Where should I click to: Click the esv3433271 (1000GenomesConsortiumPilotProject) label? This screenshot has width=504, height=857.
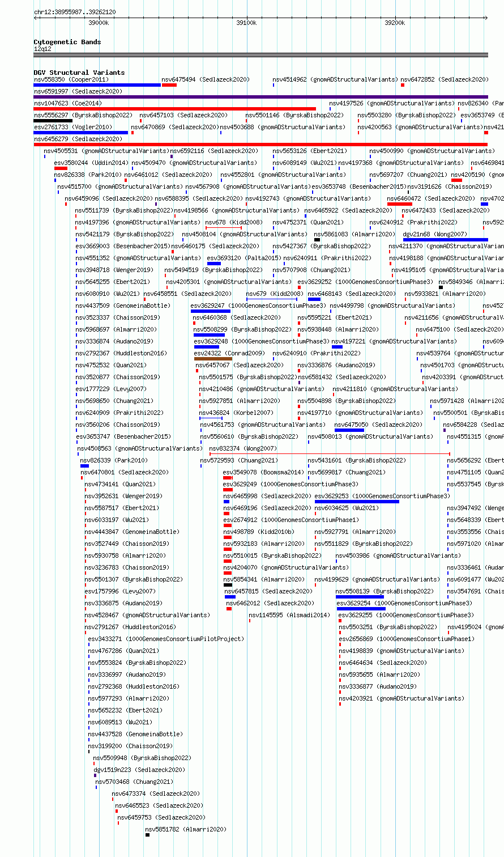pos(166,639)
